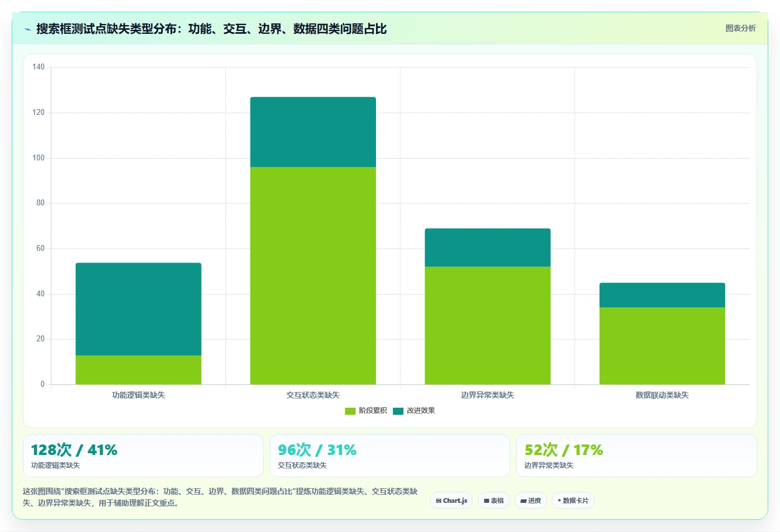The width and height of the screenshot is (780, 532).
Task: Select the green segment of 交互状态类缺失 bar
Action: pyautogui.click(x=313, y=276)
